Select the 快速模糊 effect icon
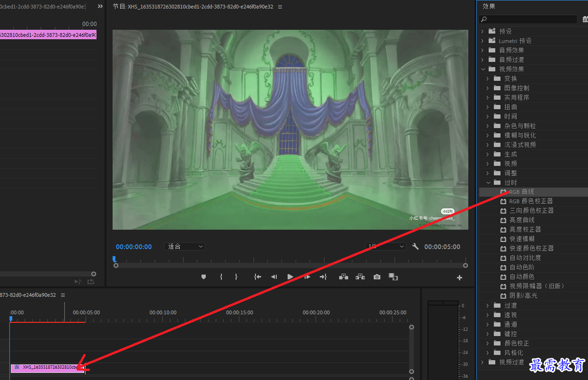 (x=503, y=239)
